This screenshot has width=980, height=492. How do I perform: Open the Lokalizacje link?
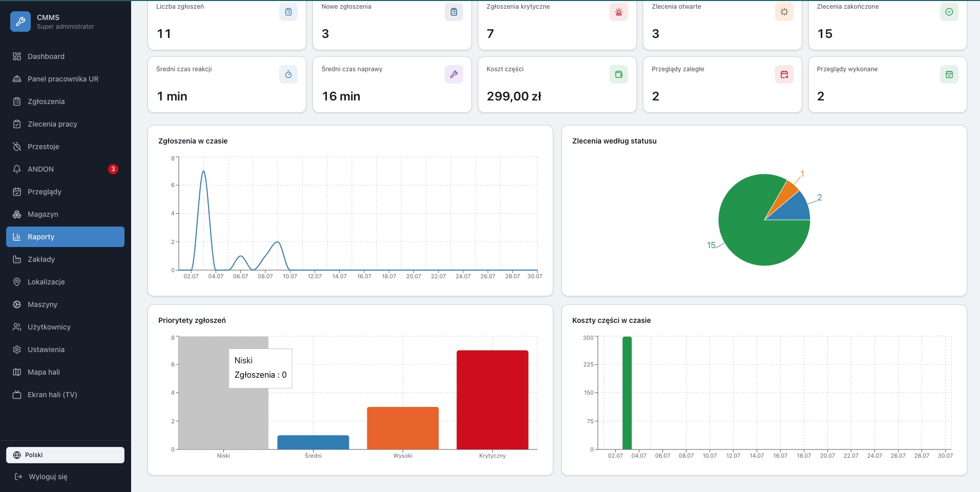pyautogui.click(x=65, y=282)
